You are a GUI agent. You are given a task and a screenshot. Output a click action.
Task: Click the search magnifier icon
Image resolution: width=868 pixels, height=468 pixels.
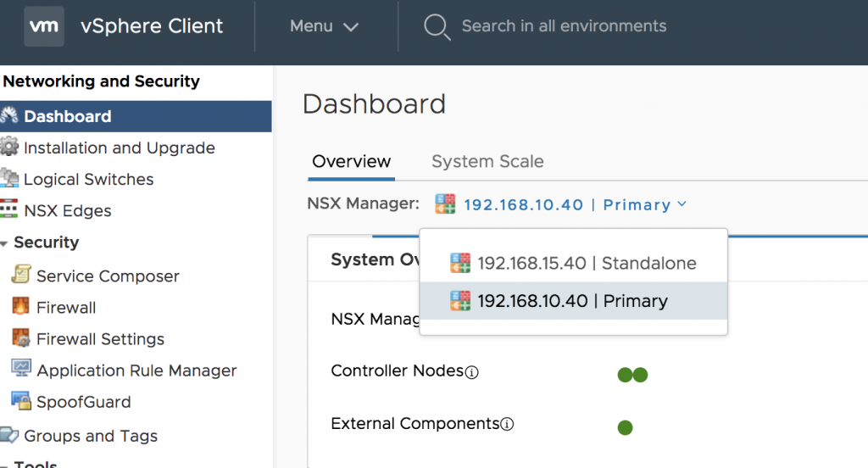[x=437, y=26]
